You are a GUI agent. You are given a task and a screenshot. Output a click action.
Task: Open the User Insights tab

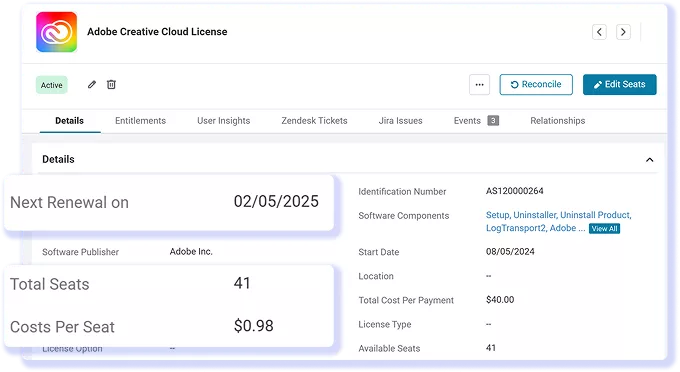(224, 121)
